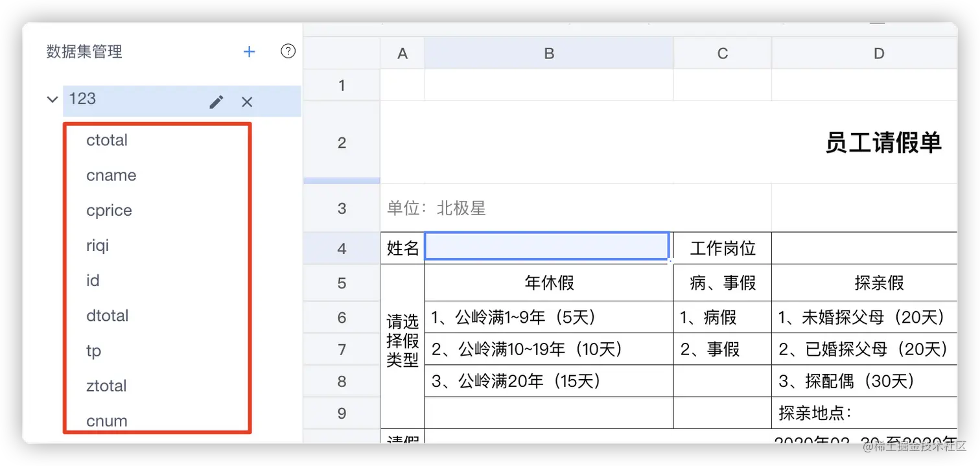Screen dimensions: 980x466
Task: Select row 4 header in the spreadsheet
Action: 342,248
